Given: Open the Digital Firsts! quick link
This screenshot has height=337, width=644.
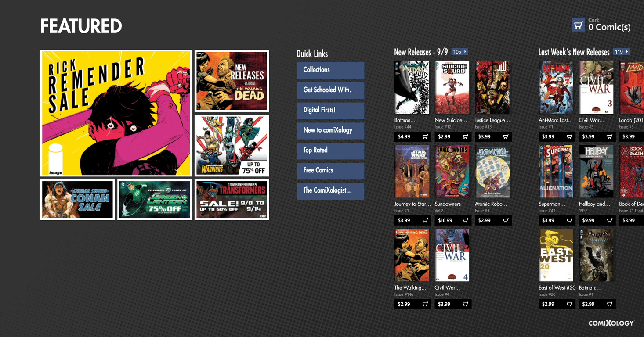Looking at the screenshot, I should (330, 110).
